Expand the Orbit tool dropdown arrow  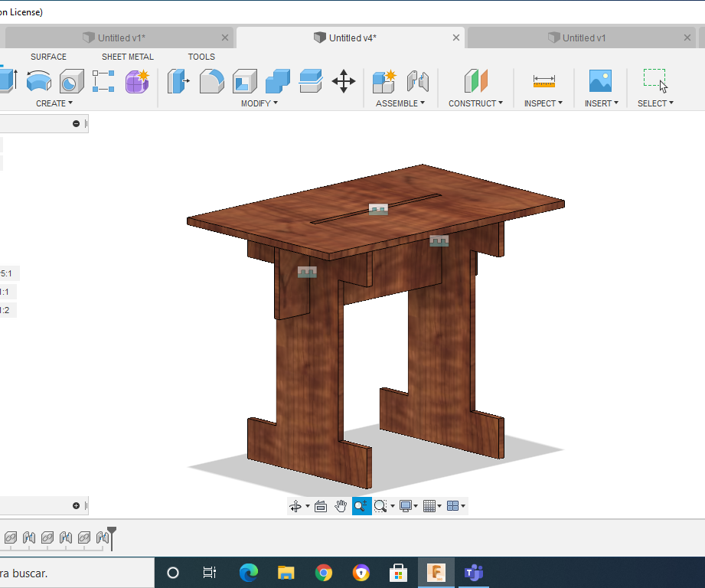[308, 506]
